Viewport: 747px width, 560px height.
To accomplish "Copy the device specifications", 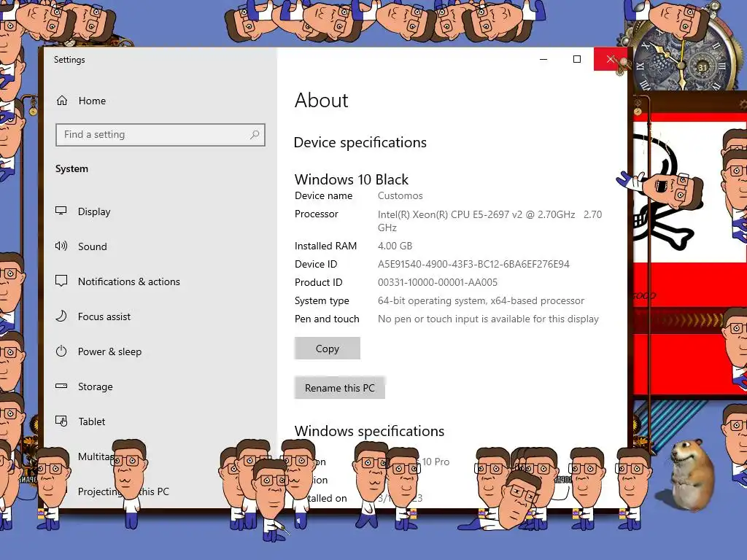I will 328,349.
